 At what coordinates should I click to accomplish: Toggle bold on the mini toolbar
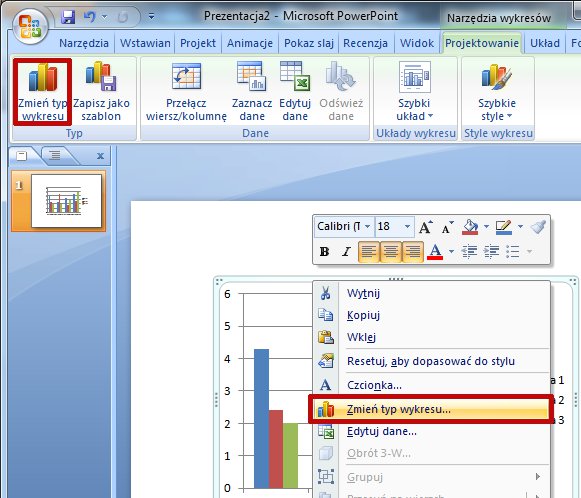pos(324,252)
